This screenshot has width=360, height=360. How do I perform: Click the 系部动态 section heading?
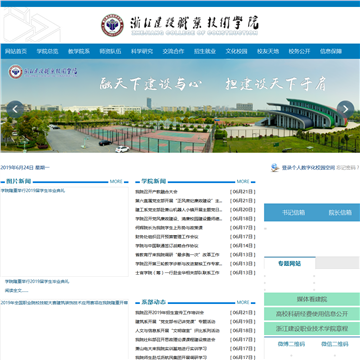point(154,302)
